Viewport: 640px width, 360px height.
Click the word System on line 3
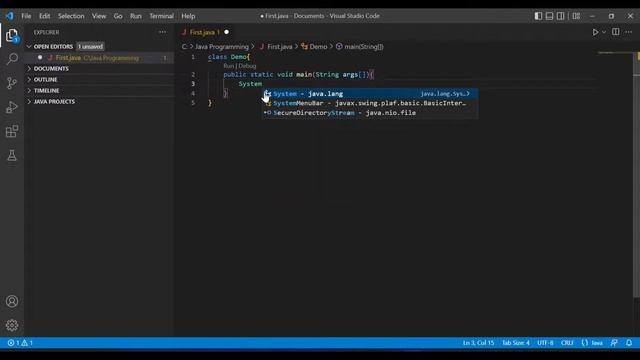(x=250, y=84)
